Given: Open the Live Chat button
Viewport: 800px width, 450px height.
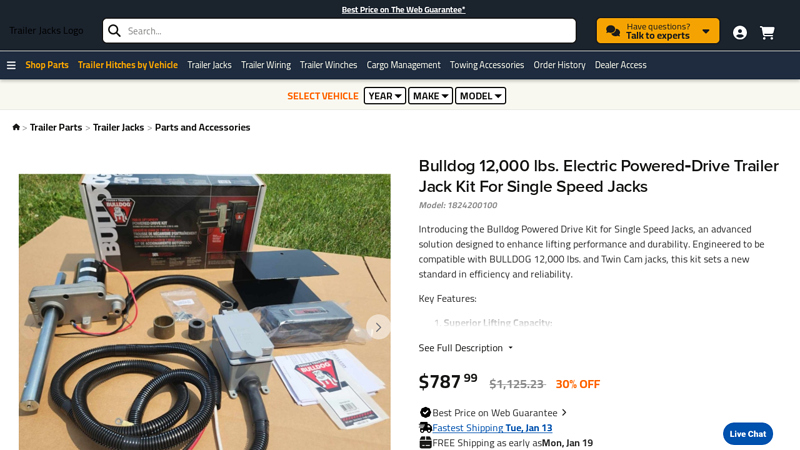Looking at the screenshot, I should point(747,434).
